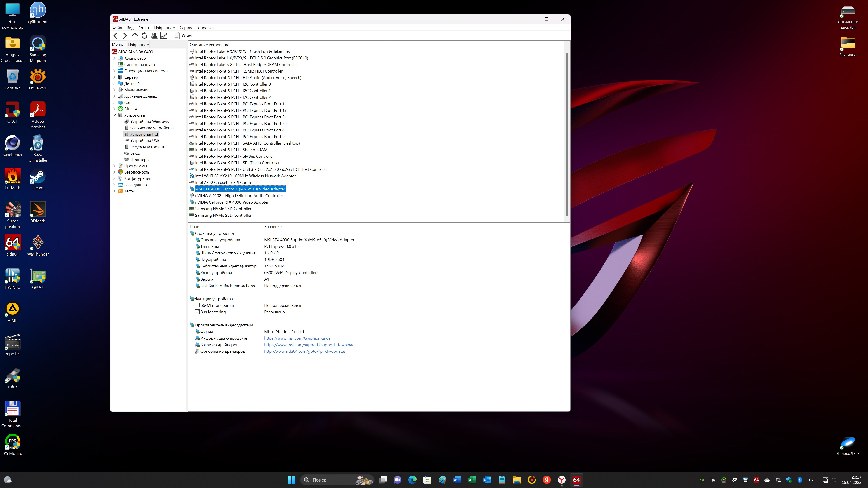
Task: Click the Back navigation arrow in toolbar
Action: coord(116,36)
